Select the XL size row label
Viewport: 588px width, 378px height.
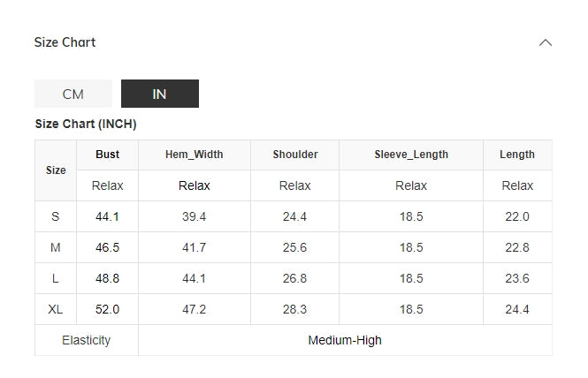(56, 309)
